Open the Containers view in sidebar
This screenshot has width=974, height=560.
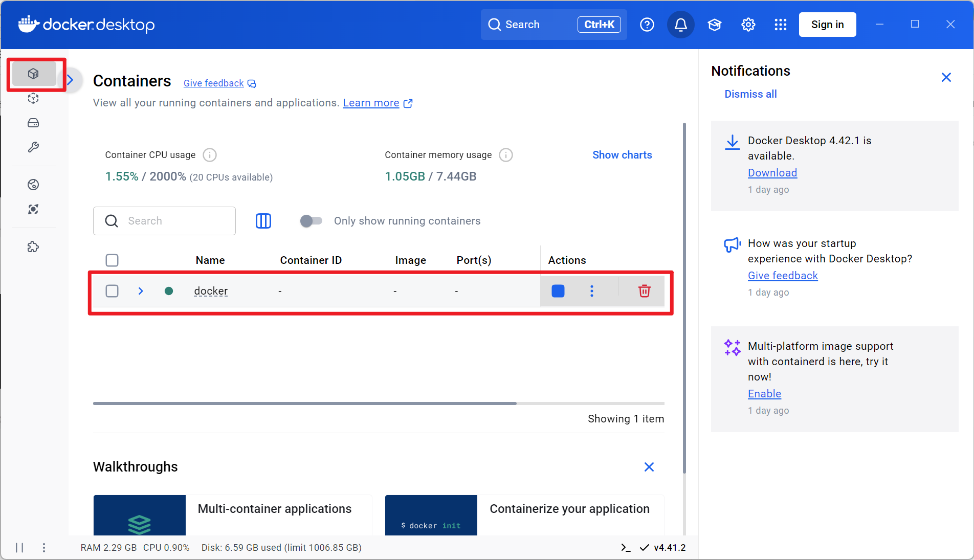point(34,74)
